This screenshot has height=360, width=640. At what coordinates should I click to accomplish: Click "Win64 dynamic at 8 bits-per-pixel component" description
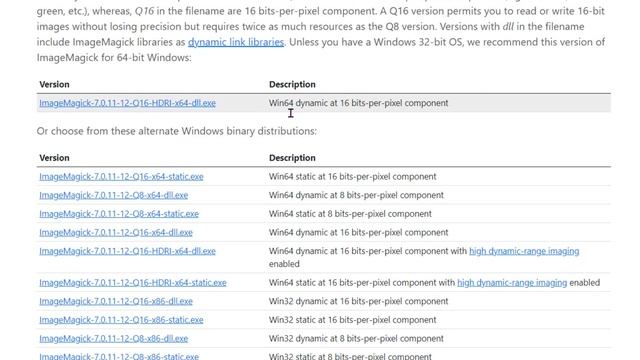pyautogui.click(x=356, y=195)
